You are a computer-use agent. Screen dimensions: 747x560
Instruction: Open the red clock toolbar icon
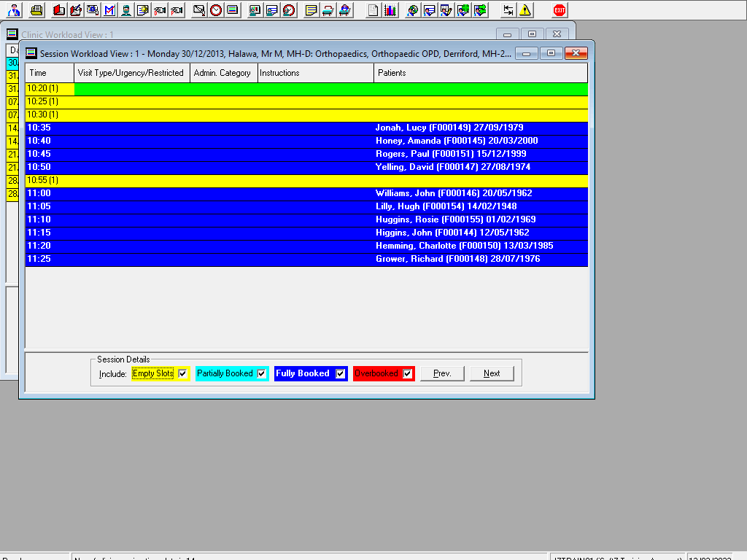pos(216,10)
